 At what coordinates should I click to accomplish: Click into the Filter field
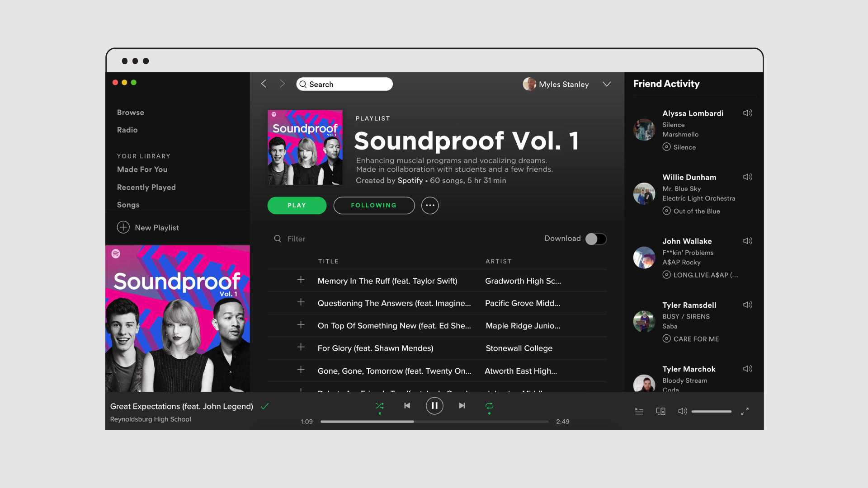(x=296, y=239)
